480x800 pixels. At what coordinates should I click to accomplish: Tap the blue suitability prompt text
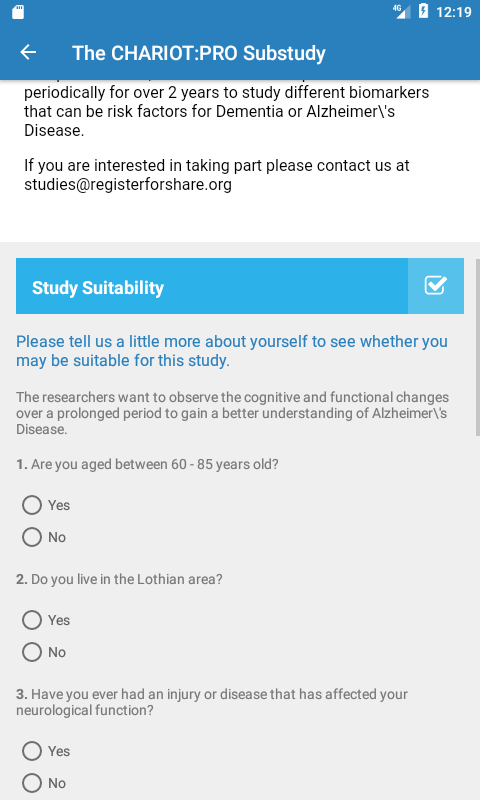[x=232, y=351]
